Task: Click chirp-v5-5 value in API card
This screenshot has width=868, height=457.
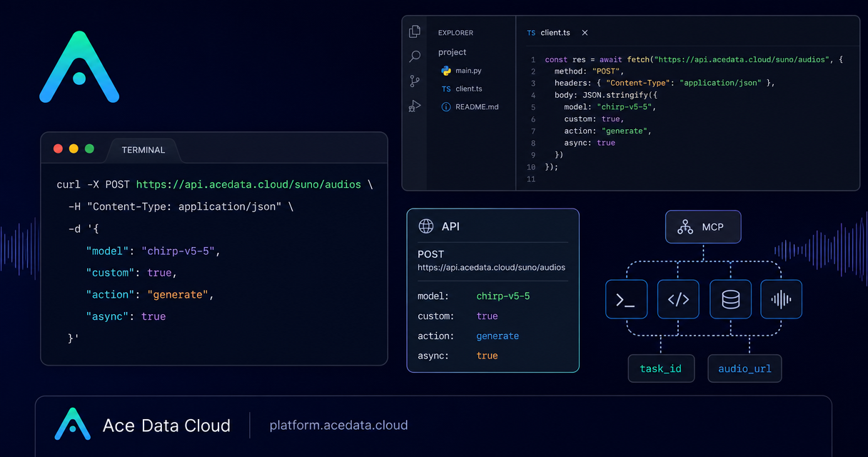Action: [503, 296]
